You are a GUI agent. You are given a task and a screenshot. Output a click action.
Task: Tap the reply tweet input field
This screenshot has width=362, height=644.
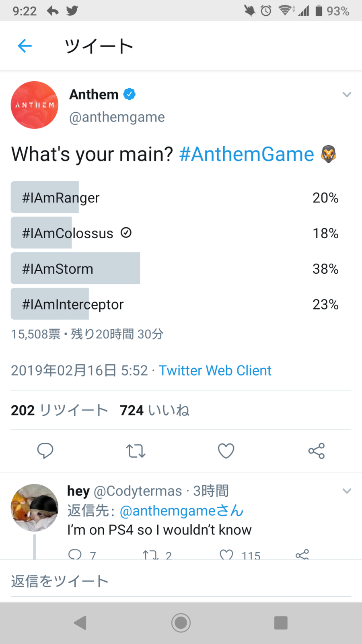pos(181,581)
